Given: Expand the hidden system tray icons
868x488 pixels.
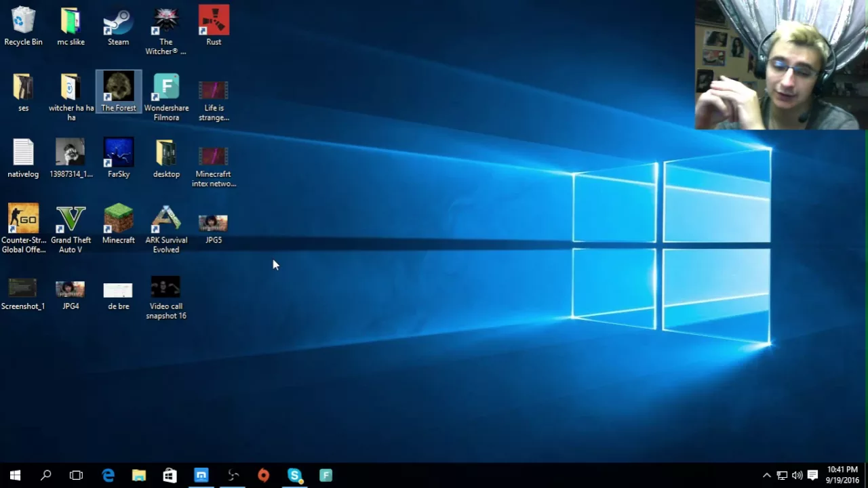Looking at the screenshot, I should [766, 475].
